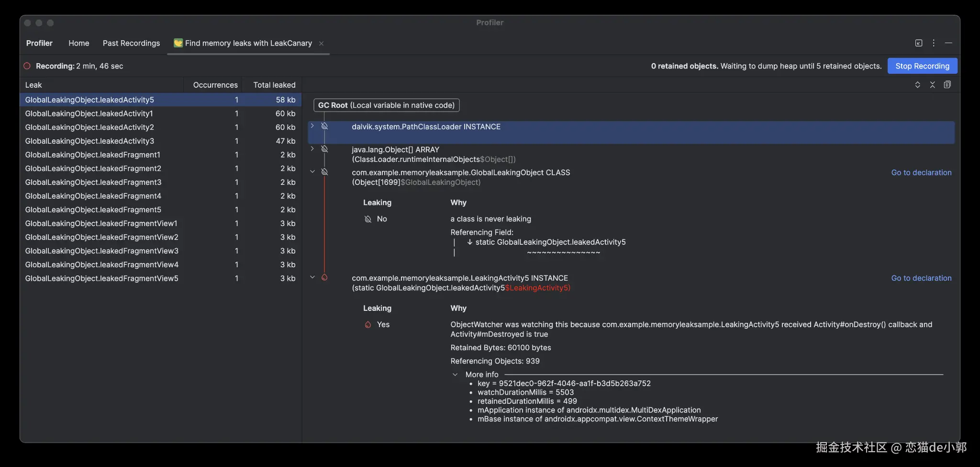Select the GlobalLeakingObject.leakedFragmentView4 row
Image resolution: width=980 pixels, height=467 pixels.
click(161, 264)
